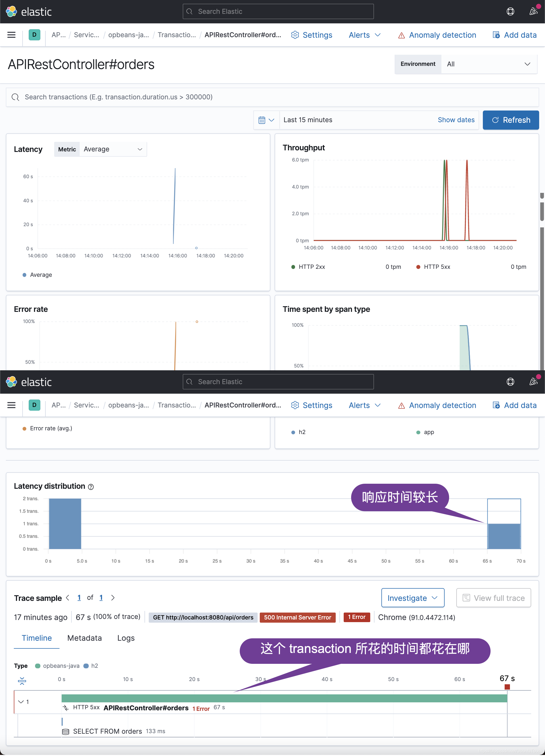Click the Show dates link

coord(456,120)
